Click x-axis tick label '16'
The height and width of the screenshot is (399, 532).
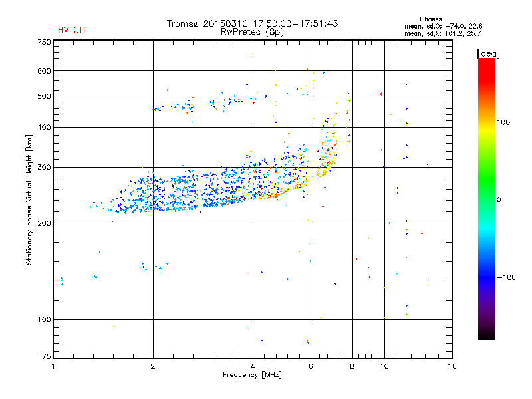point(452,366)
